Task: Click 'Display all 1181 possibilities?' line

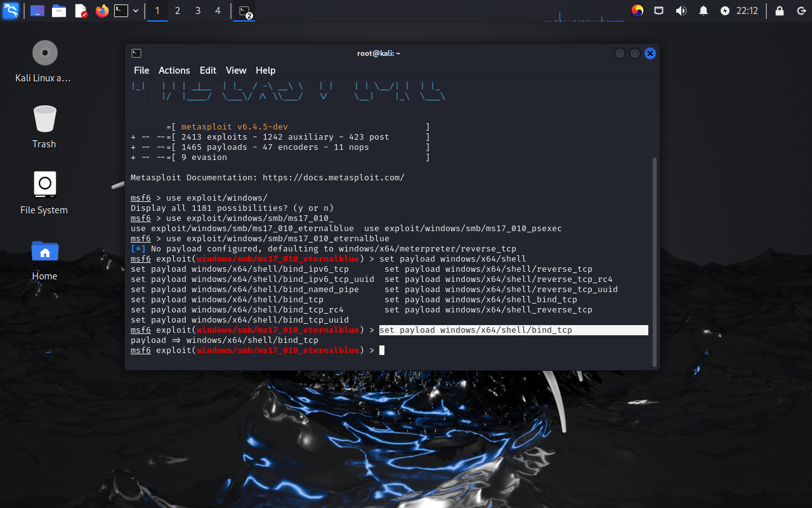Action: pyautogui.click(x=232, y=208)
